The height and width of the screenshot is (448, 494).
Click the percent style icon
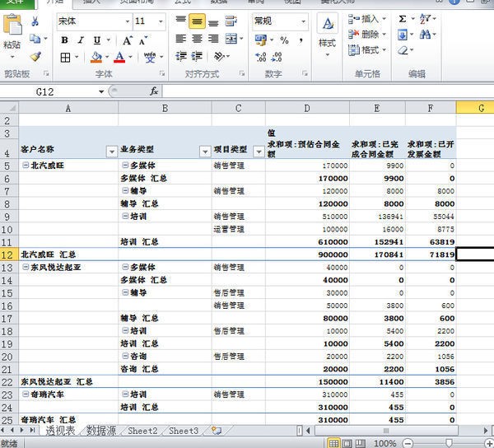coord(284,40)
